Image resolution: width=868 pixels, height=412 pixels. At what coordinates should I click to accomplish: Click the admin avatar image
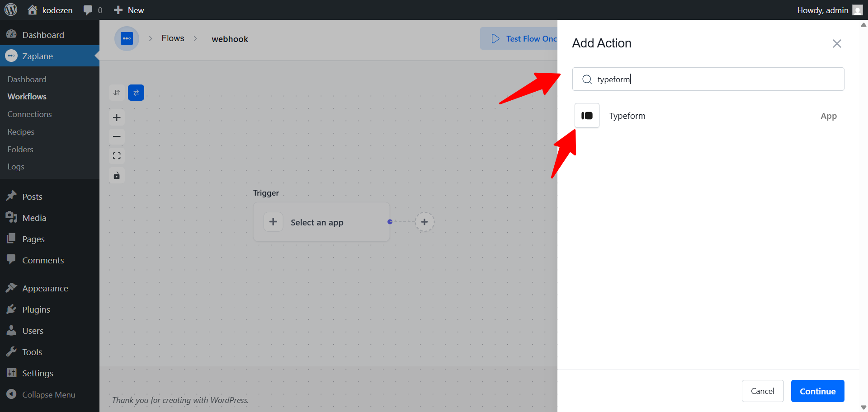point(858,10)
